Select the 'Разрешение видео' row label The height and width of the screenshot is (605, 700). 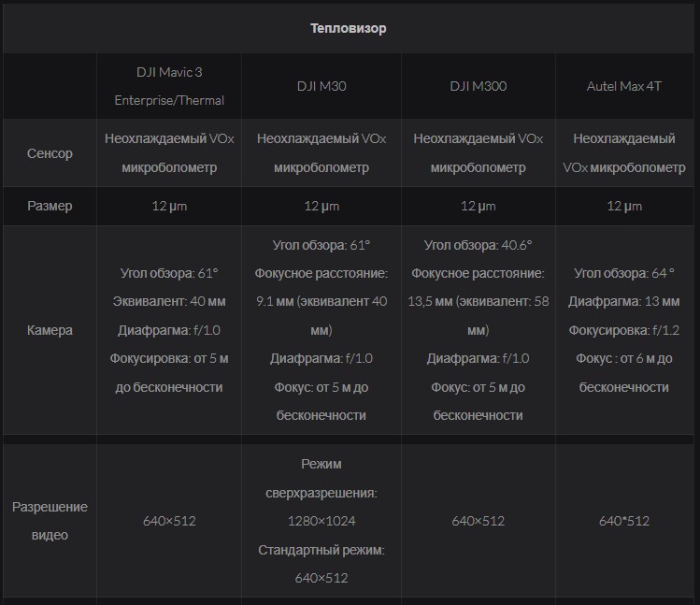pos(50,521)
